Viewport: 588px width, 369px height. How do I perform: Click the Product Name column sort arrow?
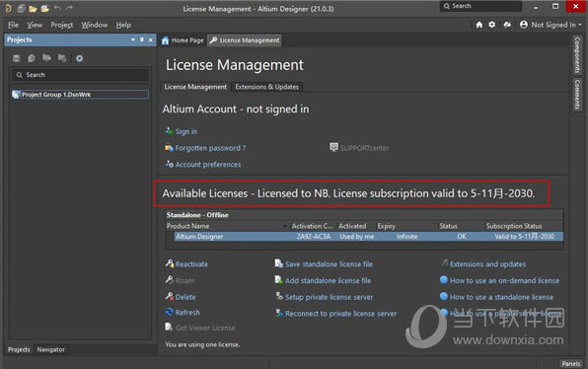285,226
